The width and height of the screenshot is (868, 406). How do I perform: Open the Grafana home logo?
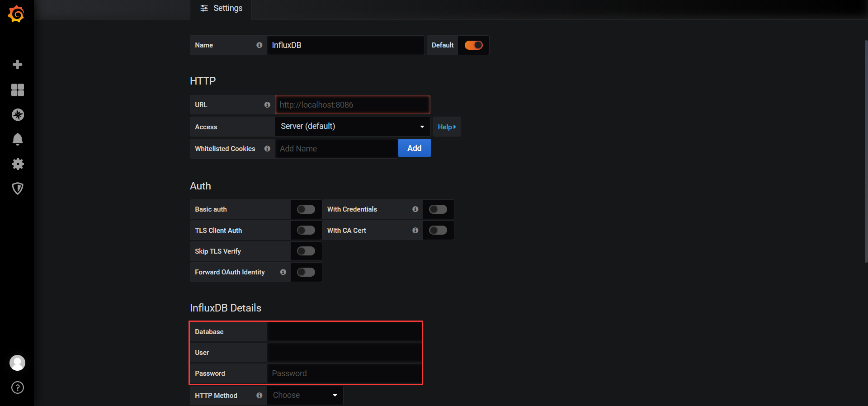coord(17,14)
